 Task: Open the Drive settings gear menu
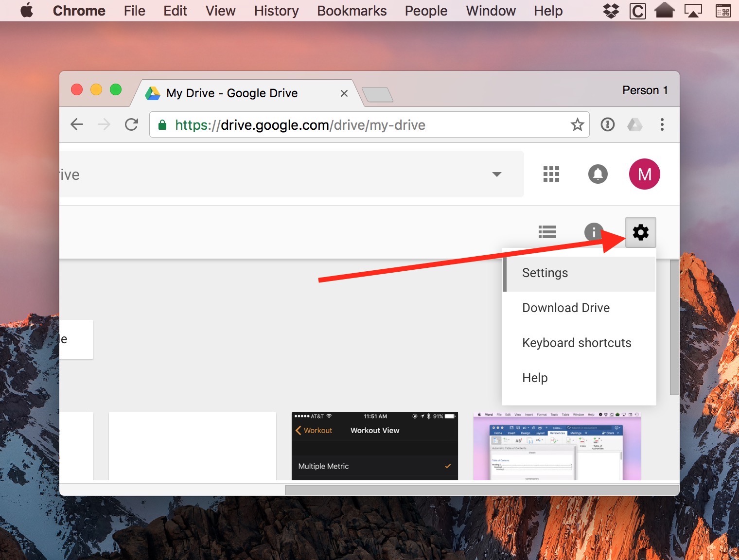coord(640,232)
